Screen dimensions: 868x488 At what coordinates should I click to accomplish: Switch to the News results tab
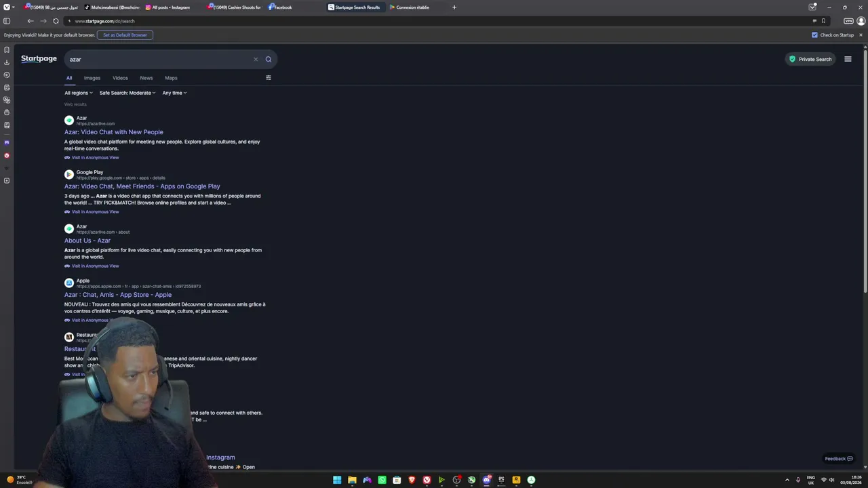point(146,78)
